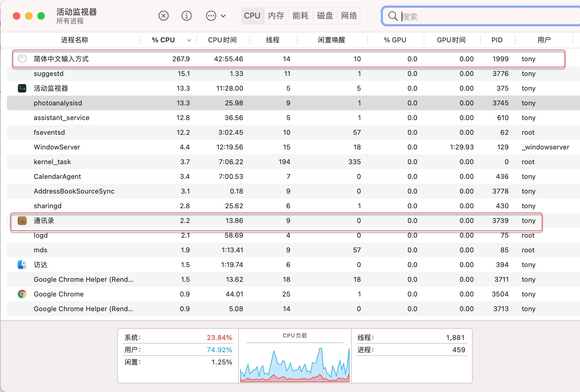
Task: Open process info with the i icon
Action: (186, 16)
